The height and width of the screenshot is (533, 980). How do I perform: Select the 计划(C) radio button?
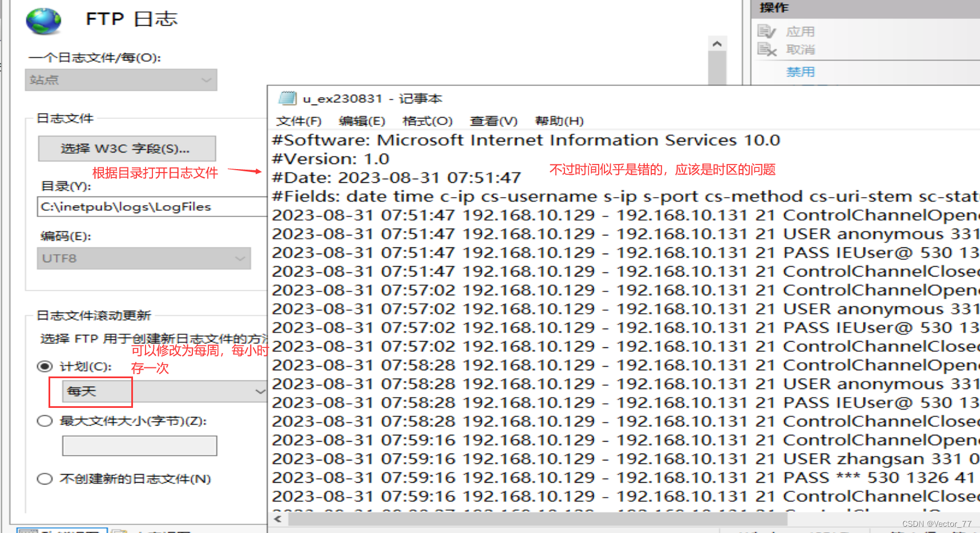tap(44, 366)
